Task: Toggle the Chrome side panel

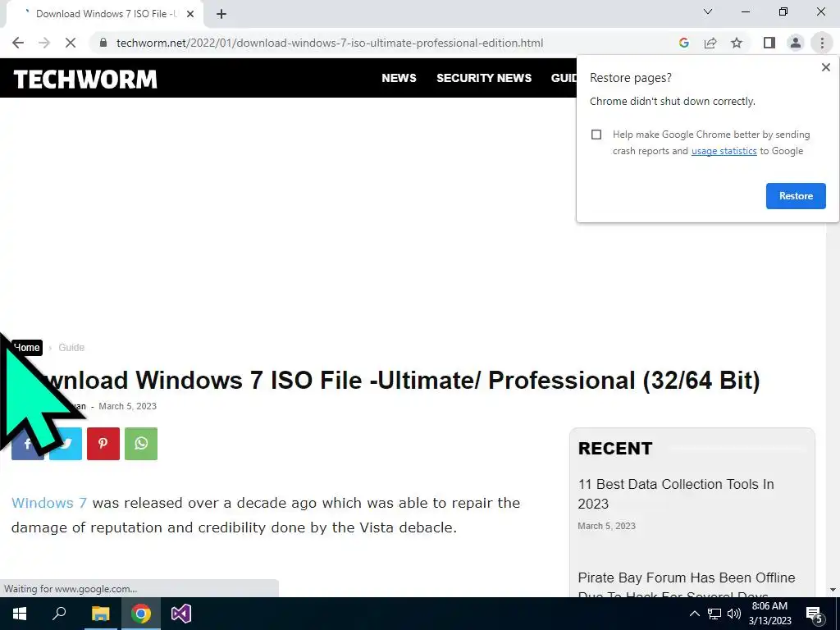Action: tap(769, 43)
